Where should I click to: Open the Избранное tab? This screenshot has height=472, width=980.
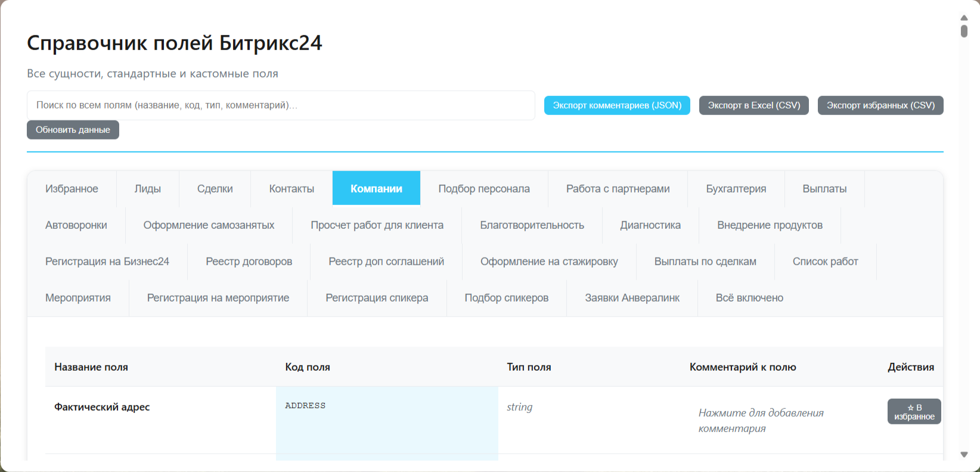(72, 189)
